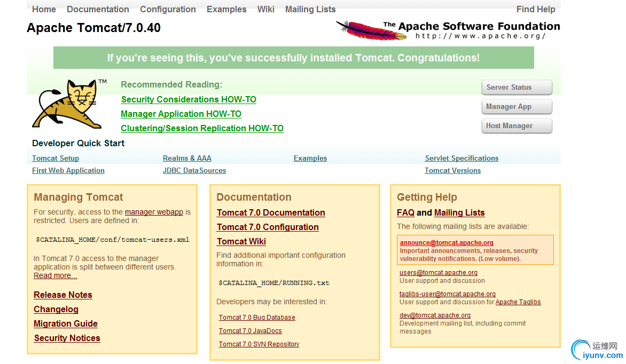Viewport: 626px width, 364px height.
Task: Follow the Tomcat Setup link
Action: point(56,158)
